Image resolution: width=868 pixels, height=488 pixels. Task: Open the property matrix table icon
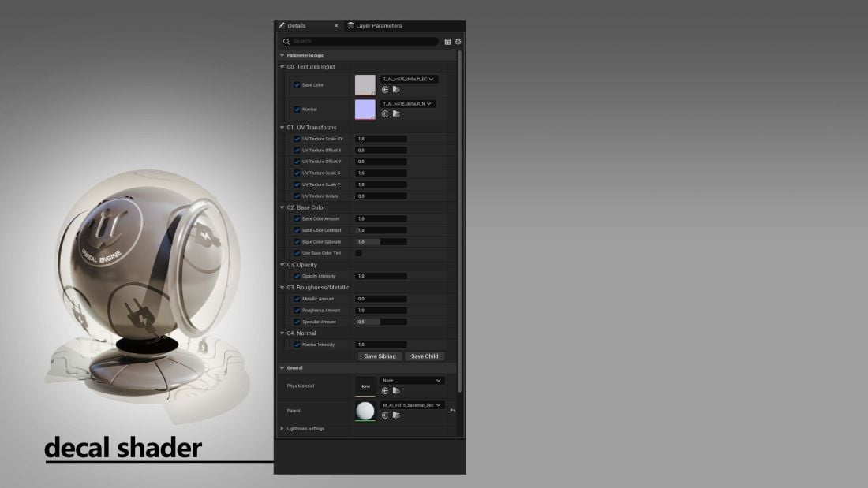pyautogui.click(x=448, y=42)
